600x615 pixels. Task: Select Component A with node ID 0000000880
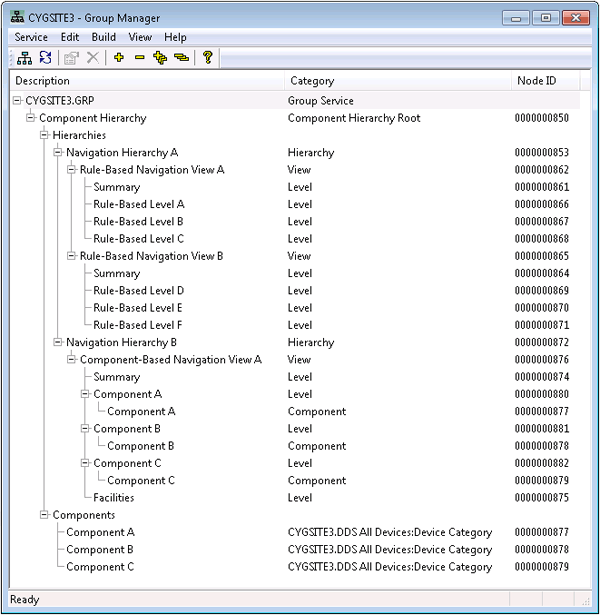point(127,394)
